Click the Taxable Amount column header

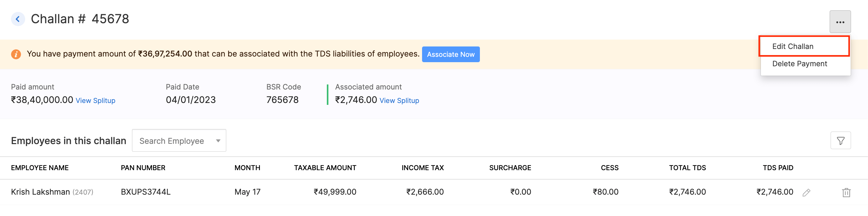click(x=325, y=168)
